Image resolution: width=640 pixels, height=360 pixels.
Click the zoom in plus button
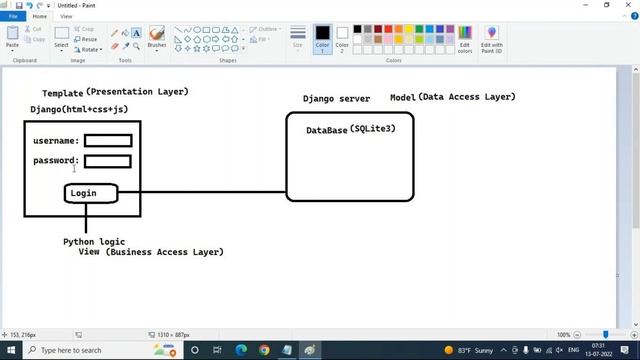(634, 335)
